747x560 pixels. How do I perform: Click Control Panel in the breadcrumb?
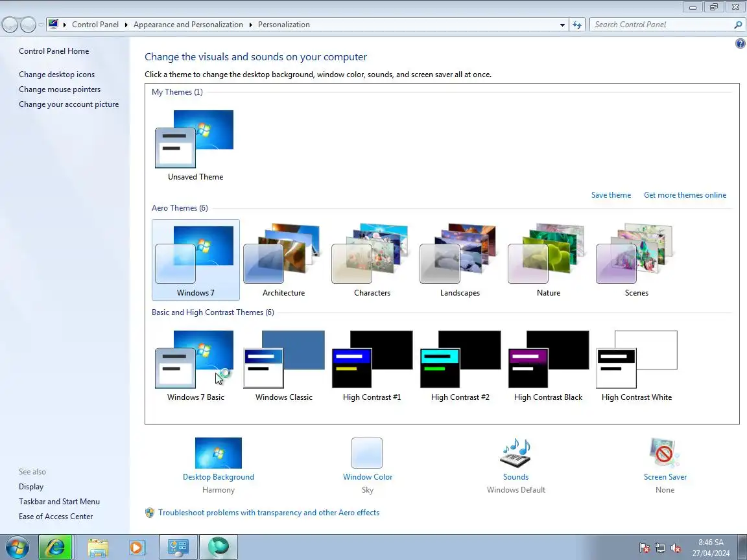pyautogui.click(x=95, y=25)
